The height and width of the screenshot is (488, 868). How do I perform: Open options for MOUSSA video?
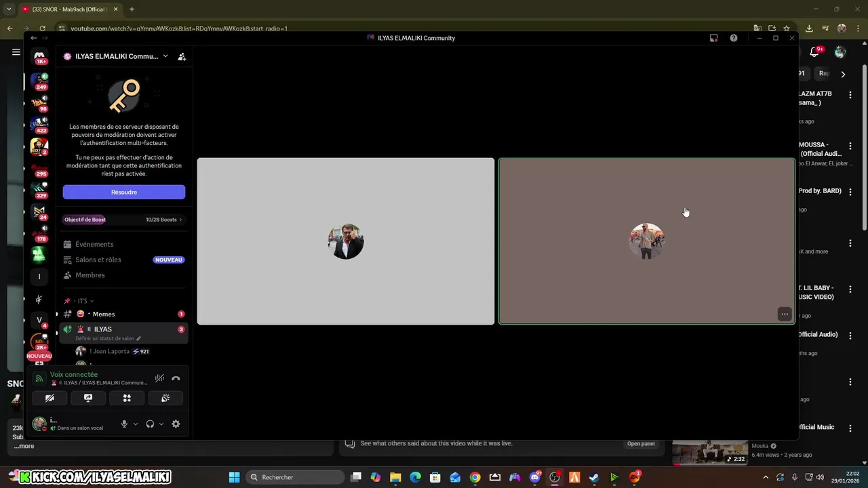click(x=850, y=146)
